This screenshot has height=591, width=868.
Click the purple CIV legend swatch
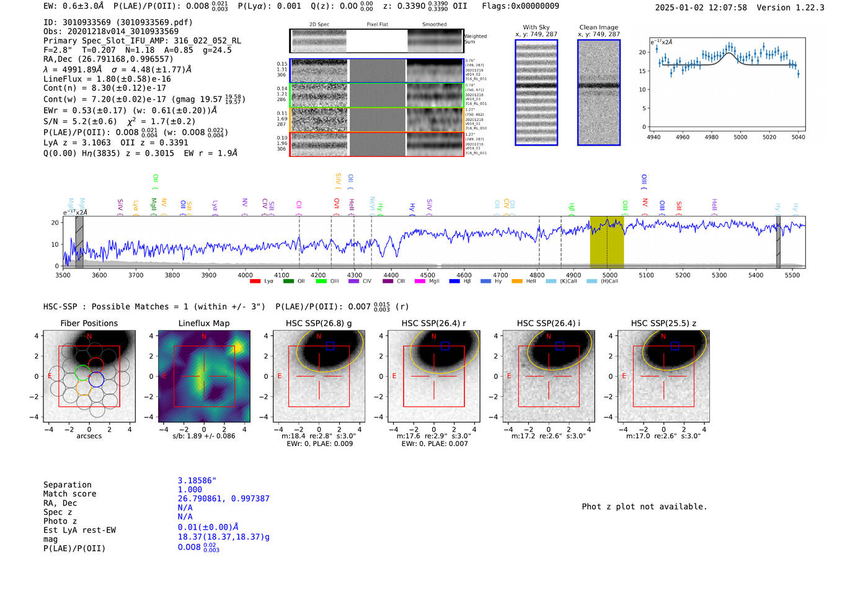click(x=354, y=282)
